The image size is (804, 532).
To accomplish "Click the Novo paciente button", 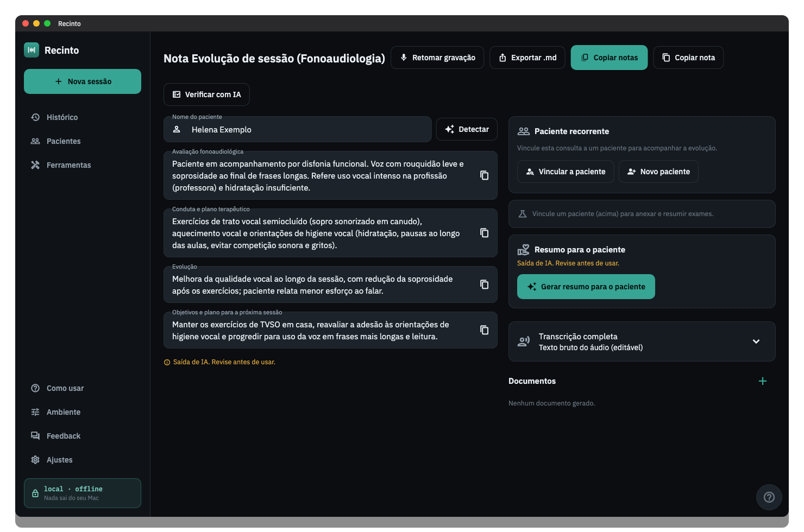I will (658, 172).
